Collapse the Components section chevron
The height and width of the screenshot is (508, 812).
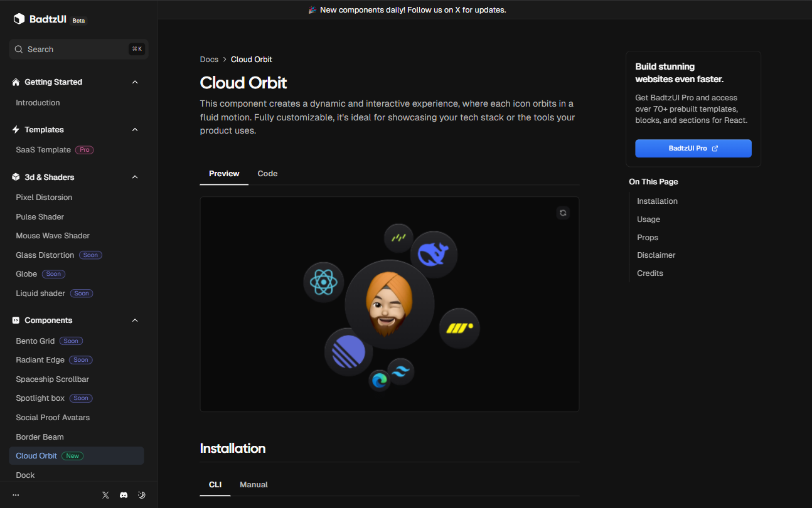[135, 320]
